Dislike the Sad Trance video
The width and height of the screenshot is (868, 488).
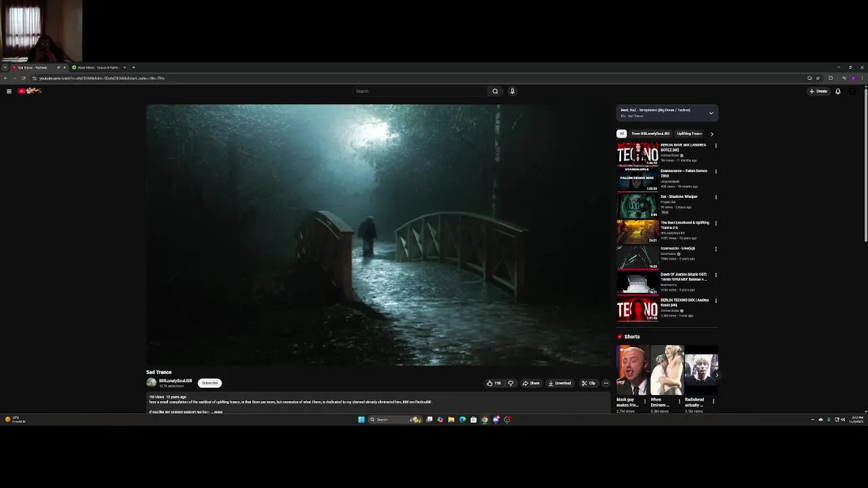tap(511, 383)
